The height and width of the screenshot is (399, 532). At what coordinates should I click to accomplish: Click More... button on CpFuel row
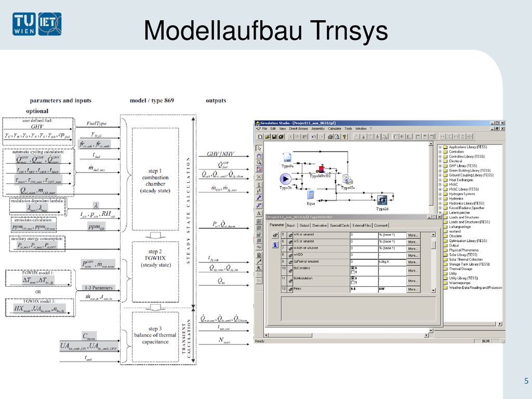tap(413, 262)
